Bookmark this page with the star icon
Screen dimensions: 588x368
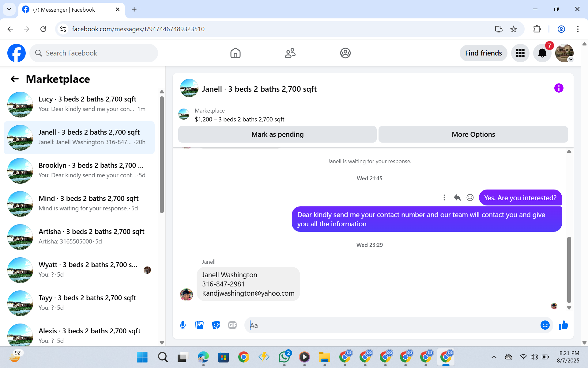(514, 29)
